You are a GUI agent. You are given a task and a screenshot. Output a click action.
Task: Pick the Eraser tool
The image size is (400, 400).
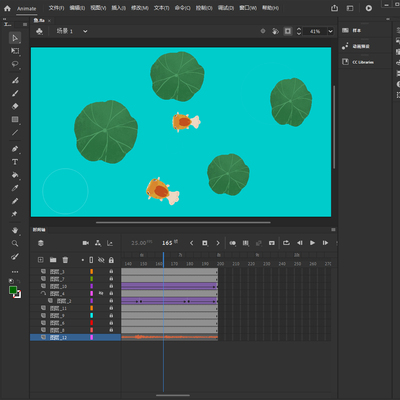pyautogui.click(x=15, y=106)
